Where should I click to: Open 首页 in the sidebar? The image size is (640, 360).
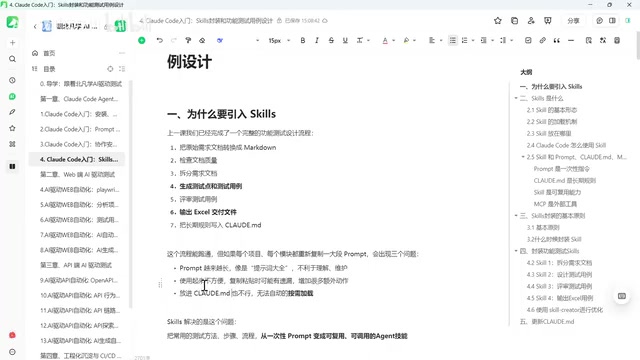point(49,53)
